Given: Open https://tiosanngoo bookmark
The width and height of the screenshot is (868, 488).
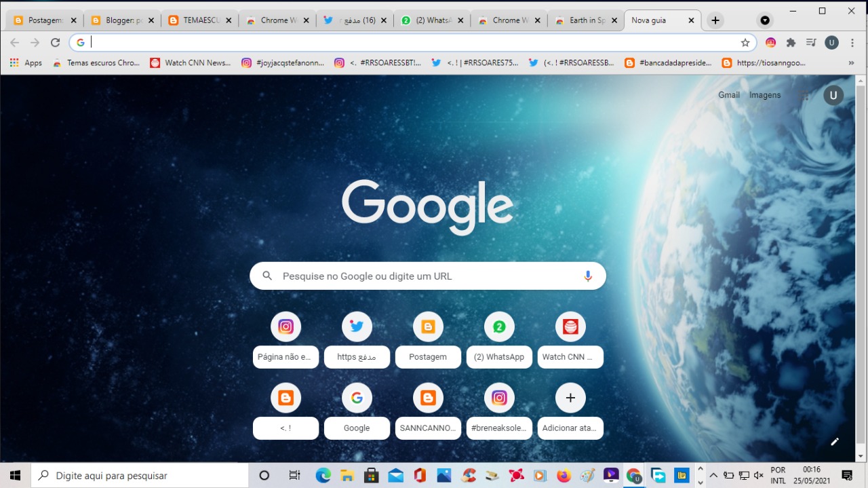Looking at the screenshot, I should [764, 62].
